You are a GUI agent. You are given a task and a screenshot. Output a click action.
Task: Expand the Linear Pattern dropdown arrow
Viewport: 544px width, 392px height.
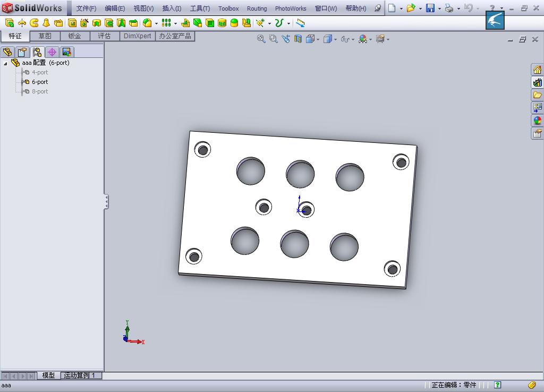(x=175, y=23)
